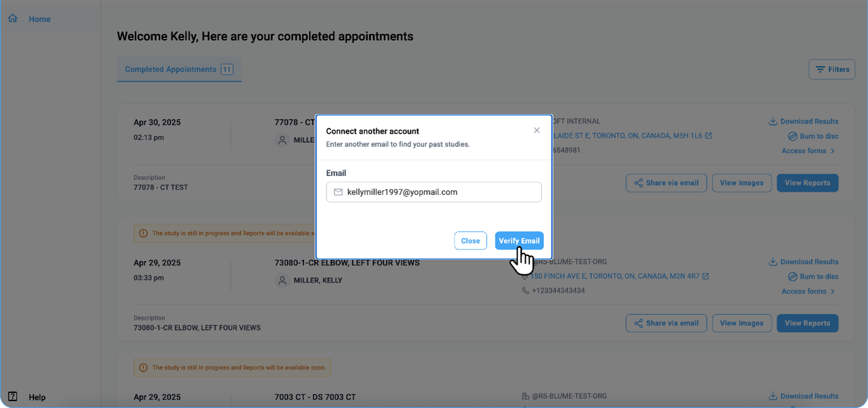Open View Reports for CT TEST study
Image resolution: width=868 pixels, height=408 pixels.
(807, 183)
